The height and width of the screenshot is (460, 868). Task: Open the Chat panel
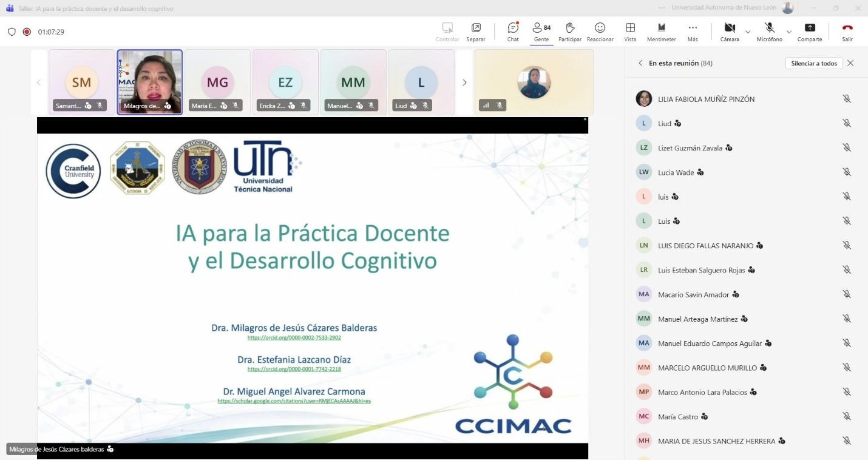point(513,28)
